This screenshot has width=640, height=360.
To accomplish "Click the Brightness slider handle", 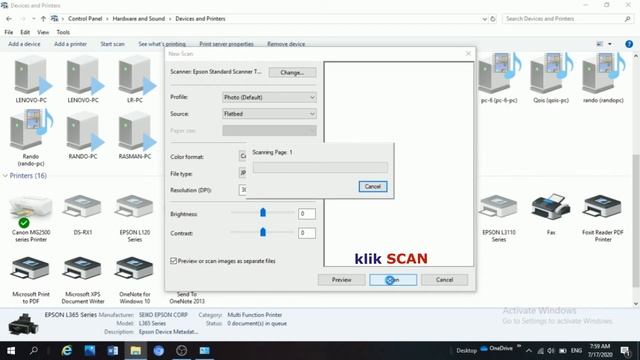I will (263, 212).
